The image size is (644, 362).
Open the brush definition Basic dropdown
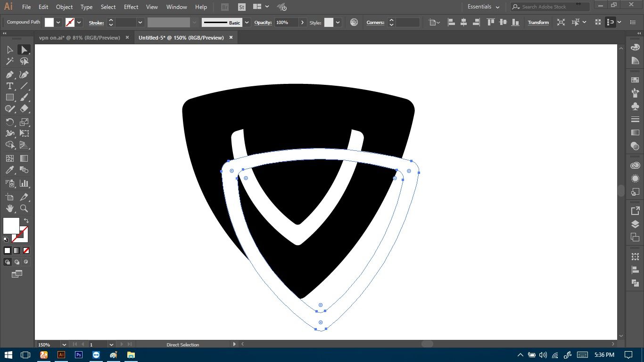click(248, 22)
